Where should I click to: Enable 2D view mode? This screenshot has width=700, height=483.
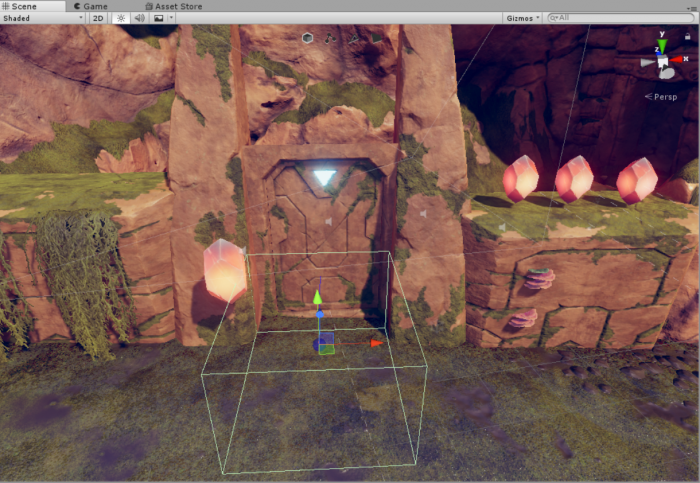[98, 18]
